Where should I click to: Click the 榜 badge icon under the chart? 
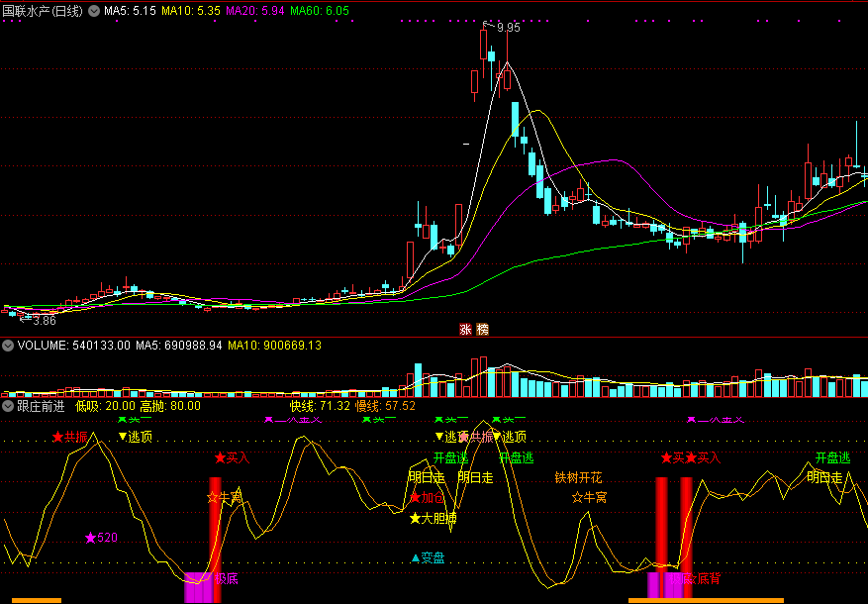coord(483,330)
